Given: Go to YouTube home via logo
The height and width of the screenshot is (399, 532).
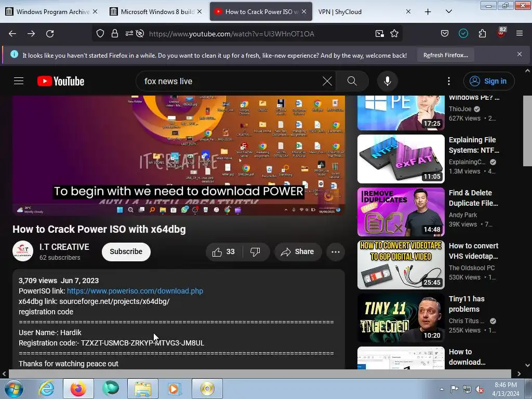Looking at the screenshot, I should coord(61,81).
